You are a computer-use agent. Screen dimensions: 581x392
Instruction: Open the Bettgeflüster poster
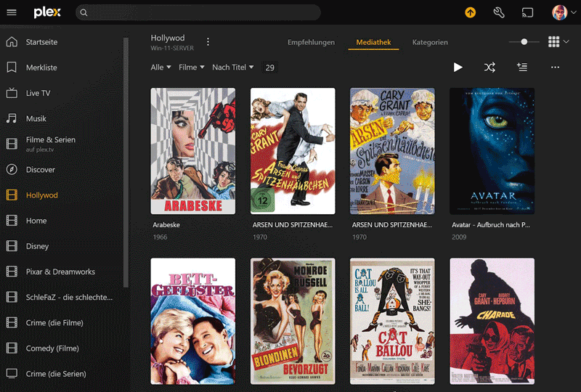coord(192,322)
